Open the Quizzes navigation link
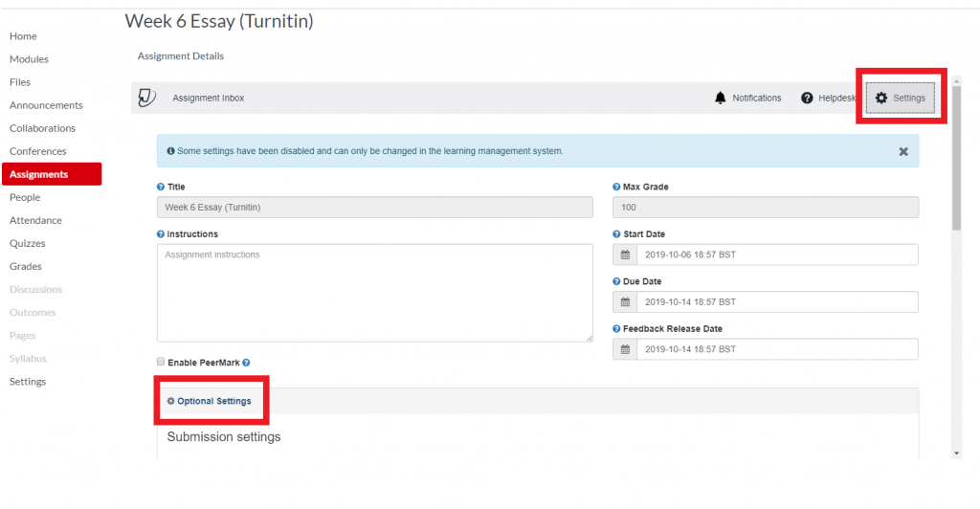 point(28,243)
